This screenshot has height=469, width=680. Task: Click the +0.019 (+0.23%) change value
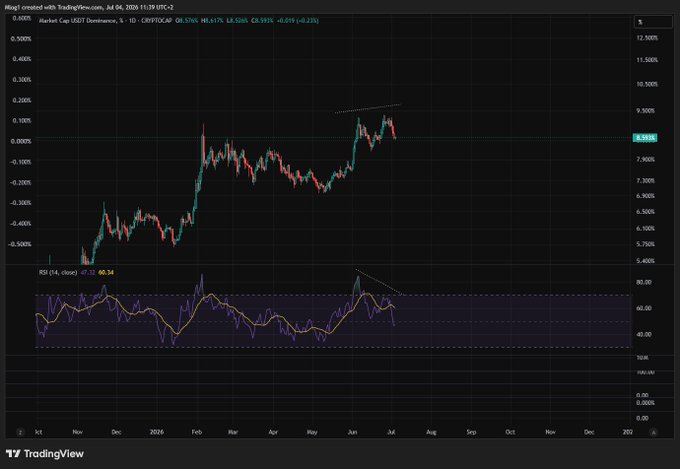pyautogui.click(x=298, y=20)
